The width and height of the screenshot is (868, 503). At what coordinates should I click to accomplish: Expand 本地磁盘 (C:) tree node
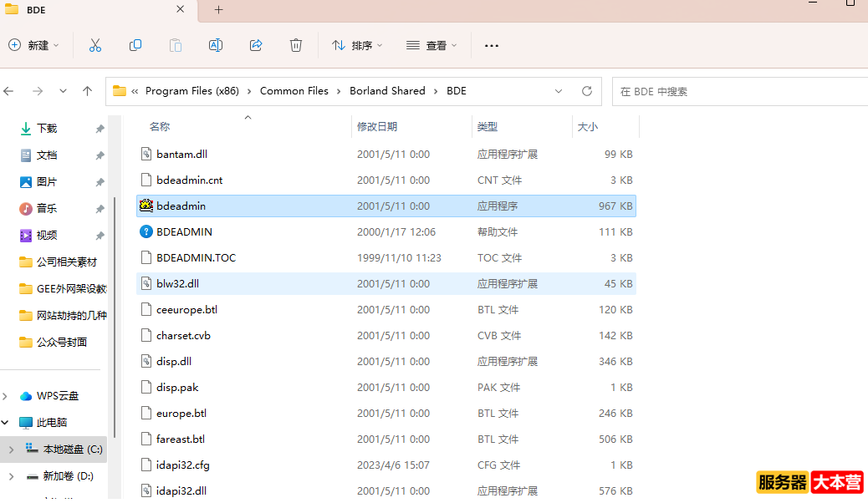(x=11, y=450)
